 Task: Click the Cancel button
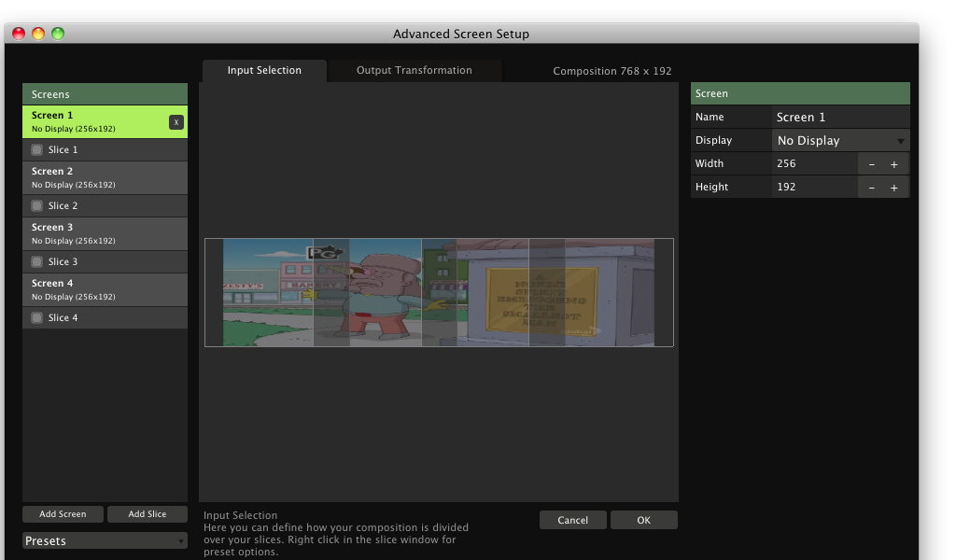coord(572,520)
